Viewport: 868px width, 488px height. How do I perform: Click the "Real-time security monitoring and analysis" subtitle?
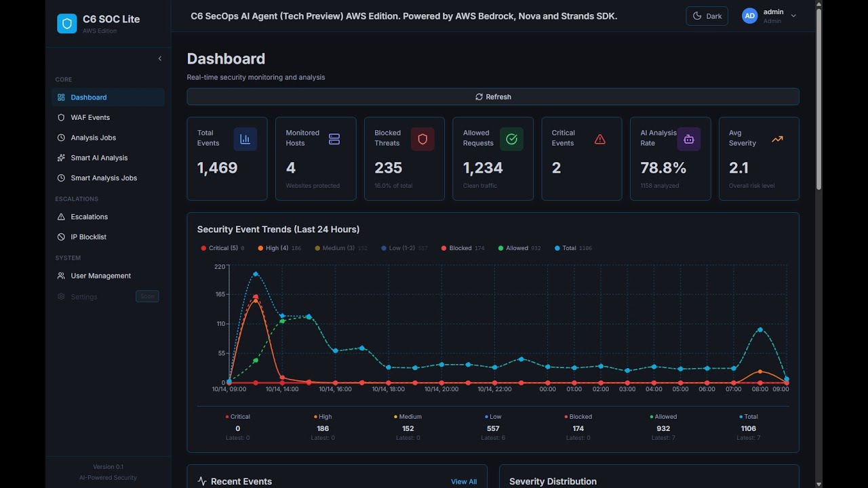(256, 77)
